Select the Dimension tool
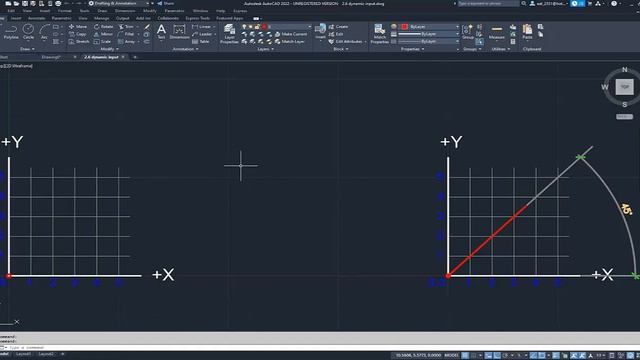The width and height of the screenshot is (640, 360). tap(179, 32)
